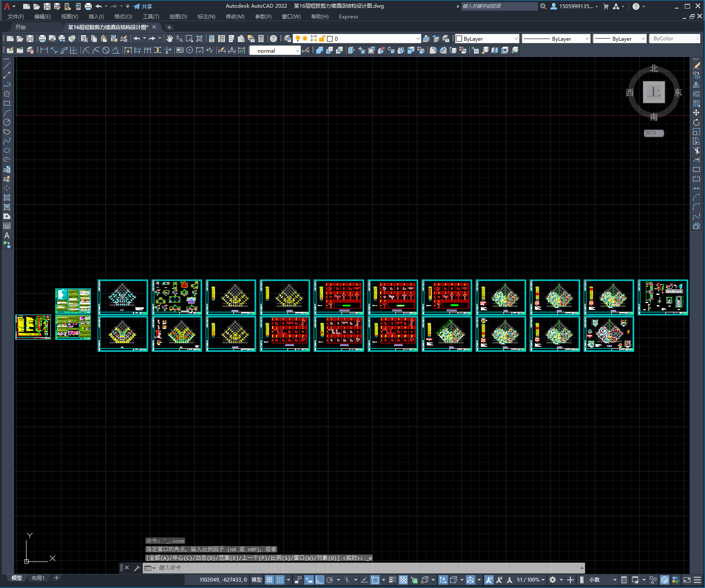Click the 共享 share button
Viewport: 705px width, 588px height.
pyautogui.click(x=143, y=6)
